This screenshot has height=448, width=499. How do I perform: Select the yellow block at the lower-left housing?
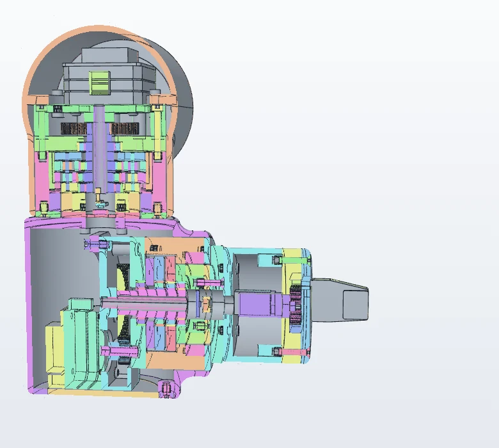55,348
